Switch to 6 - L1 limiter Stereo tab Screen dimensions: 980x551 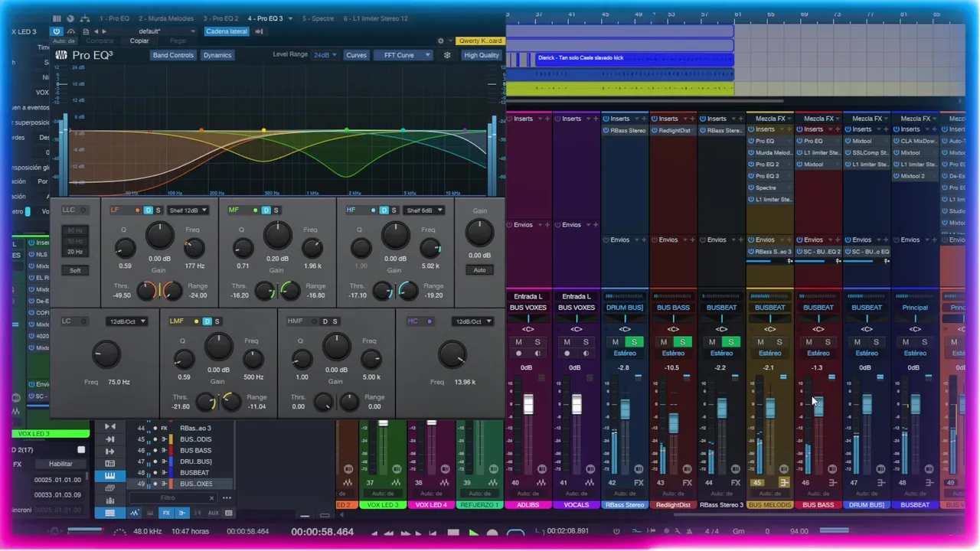[x=375, y=18]
